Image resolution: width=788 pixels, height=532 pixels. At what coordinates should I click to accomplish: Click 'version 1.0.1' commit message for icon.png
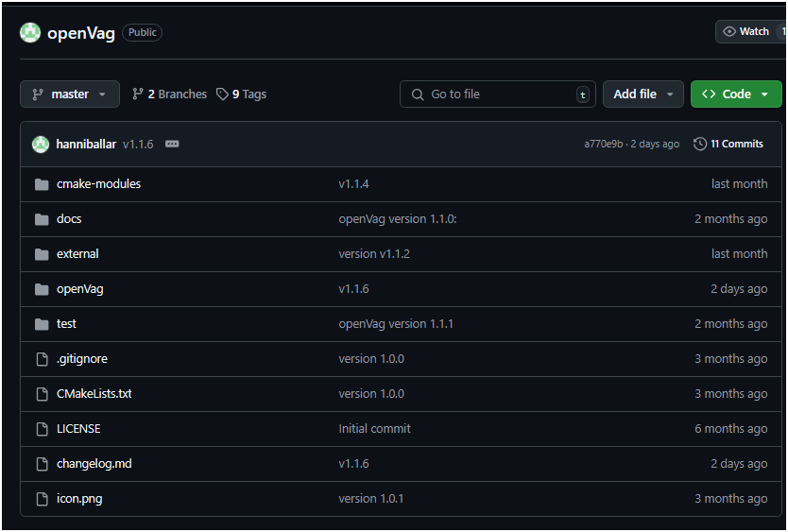click(371, 499)
